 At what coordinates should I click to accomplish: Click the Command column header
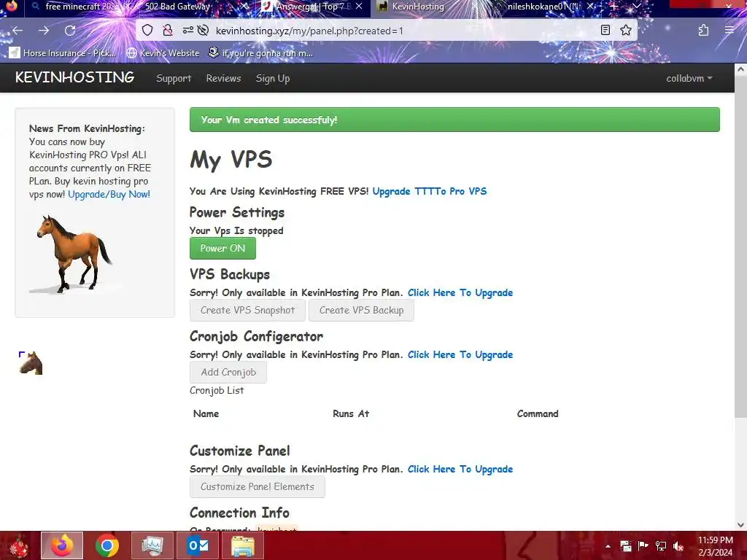point(538,413)
